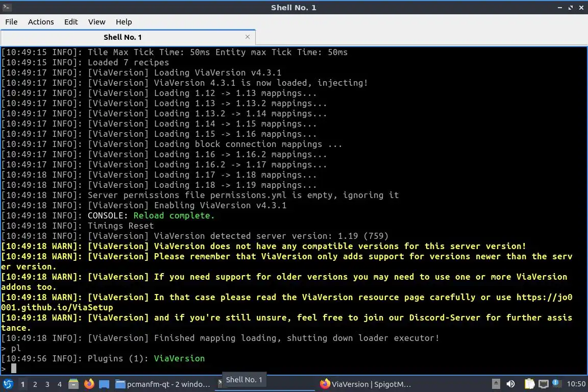The height and width of the screenshot is (392, 588).
Task: Switch to pcmanfm-qt taskbar window
Action: (x=163, y=384)
